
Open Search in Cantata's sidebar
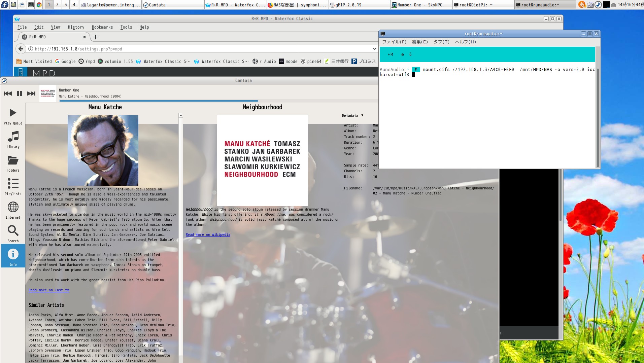[13, 234]
